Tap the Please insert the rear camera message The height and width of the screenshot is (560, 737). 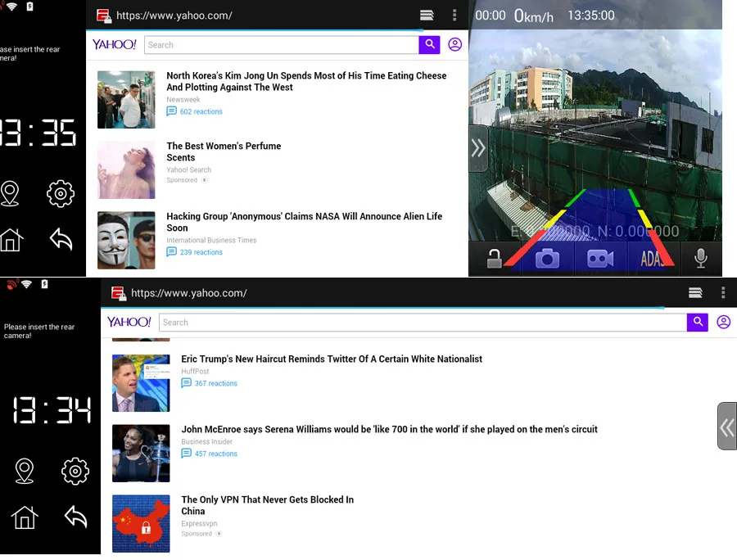click(x=39, y=332)
